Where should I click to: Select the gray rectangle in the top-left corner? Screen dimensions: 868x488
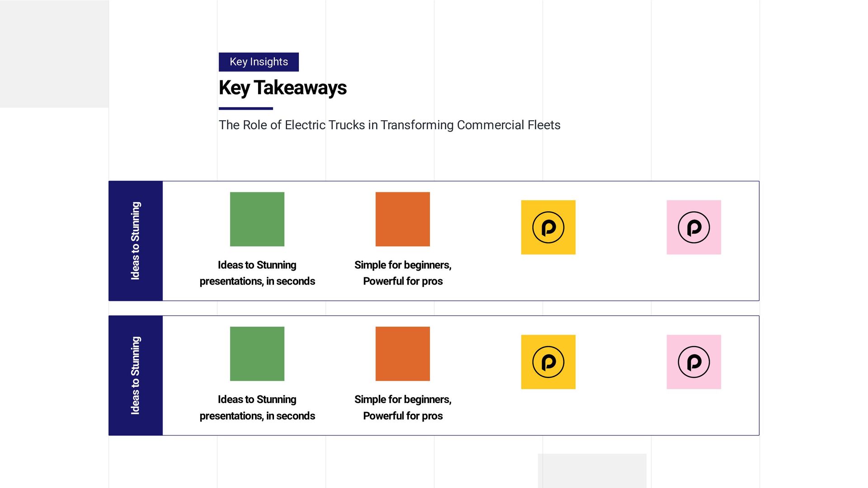54,54
